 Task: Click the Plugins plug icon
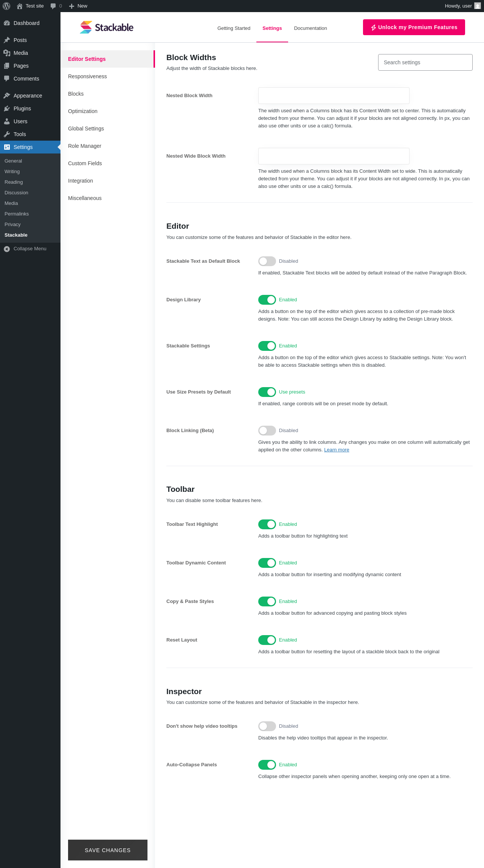point(7,108)
